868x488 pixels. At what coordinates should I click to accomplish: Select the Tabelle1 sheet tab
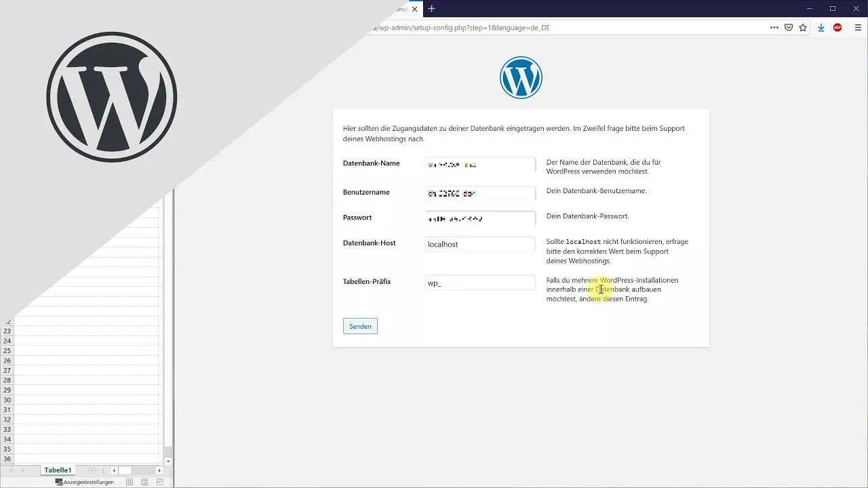[58, 470]
